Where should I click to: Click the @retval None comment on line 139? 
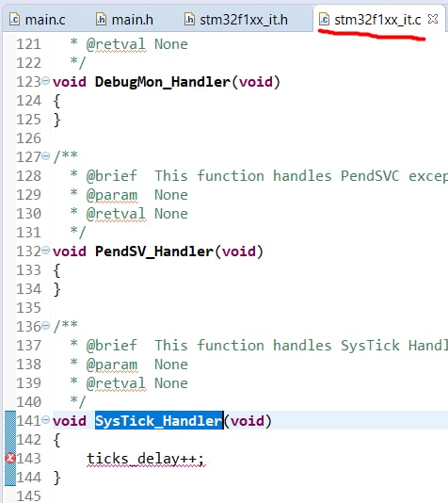coord(129,383)
